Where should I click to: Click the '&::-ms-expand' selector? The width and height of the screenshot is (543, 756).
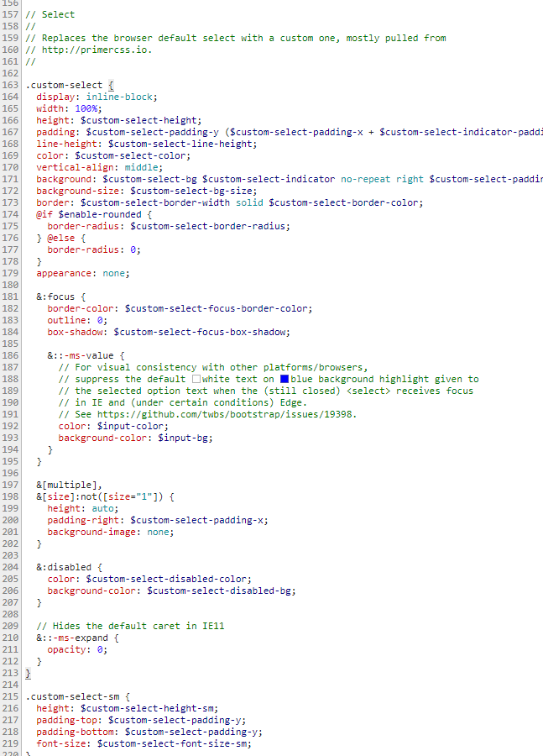click(x=72, y=638)
